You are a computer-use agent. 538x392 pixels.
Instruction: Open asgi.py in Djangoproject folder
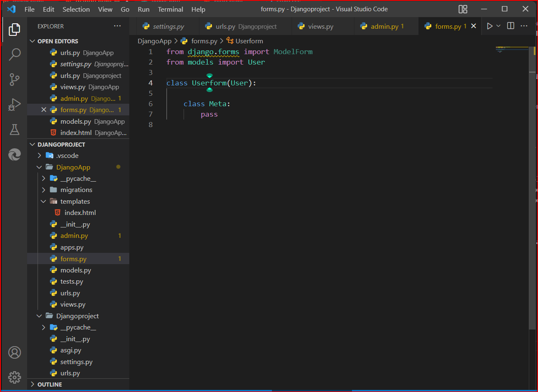[78, 350]
